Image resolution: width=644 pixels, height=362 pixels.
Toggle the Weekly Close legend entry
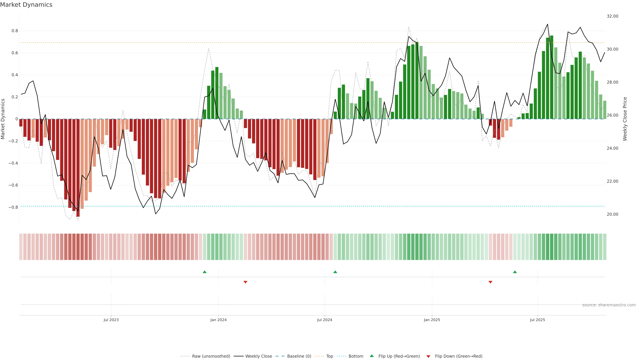click(x=258, y=356)
